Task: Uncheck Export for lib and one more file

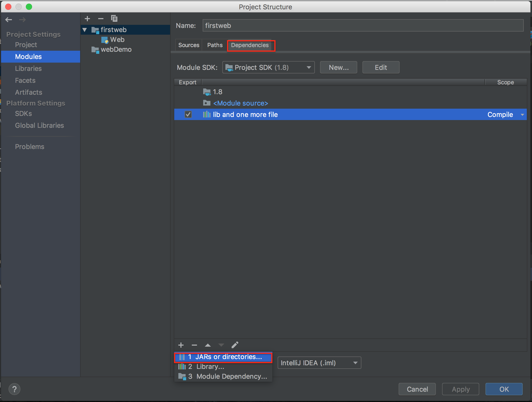Action: 188,114
